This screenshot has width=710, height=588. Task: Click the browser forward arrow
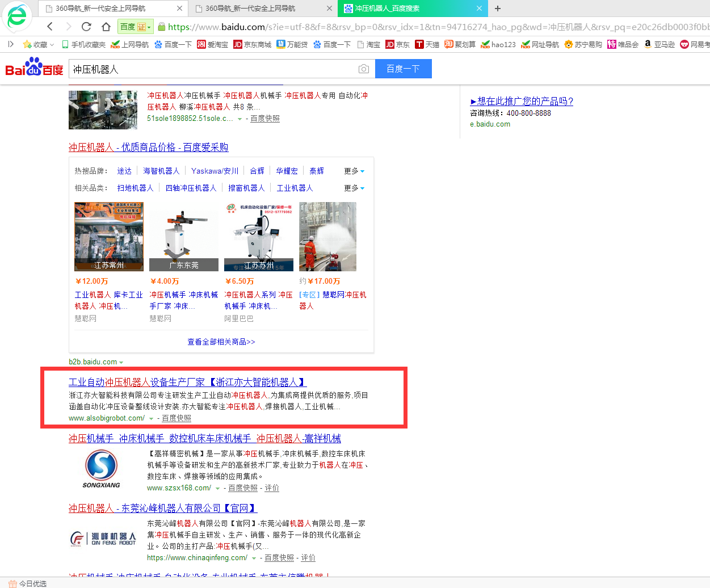tap(69, 27)
